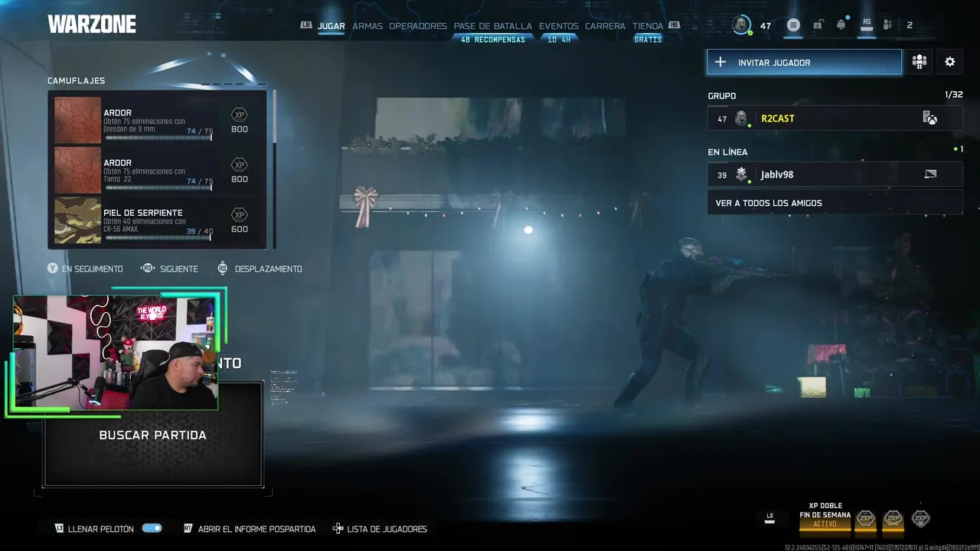This screenshot has width=980, height=551.
Task: Click the Xbox platform icon next to R2CAST
Action: (x=929, y=118)
